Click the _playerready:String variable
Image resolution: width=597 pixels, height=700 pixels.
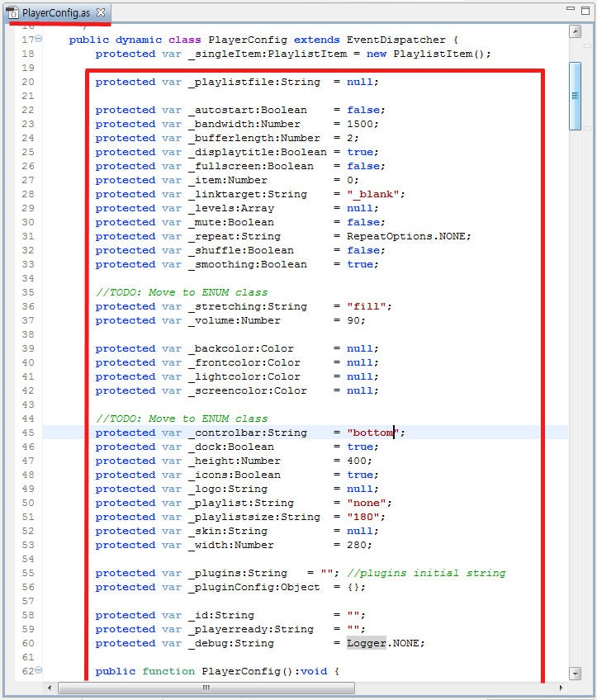coord(251,630)
